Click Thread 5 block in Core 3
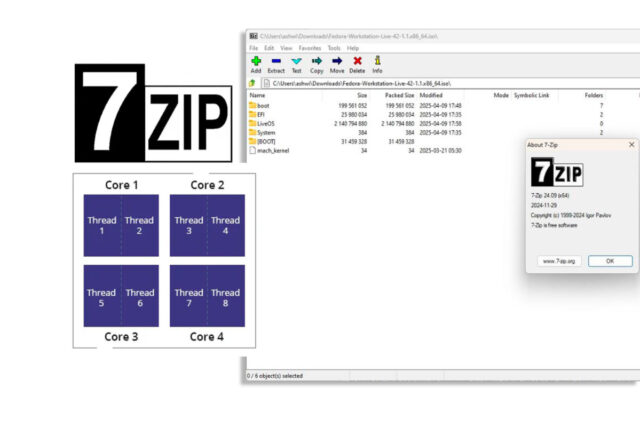640x427 pixels. 102,296
